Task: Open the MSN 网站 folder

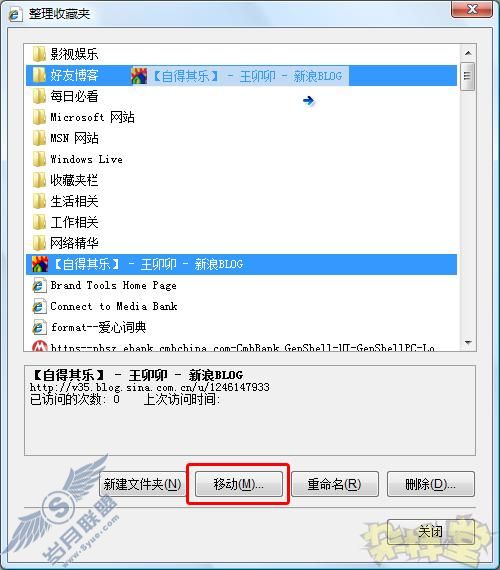Action: (x=74, y=138)
